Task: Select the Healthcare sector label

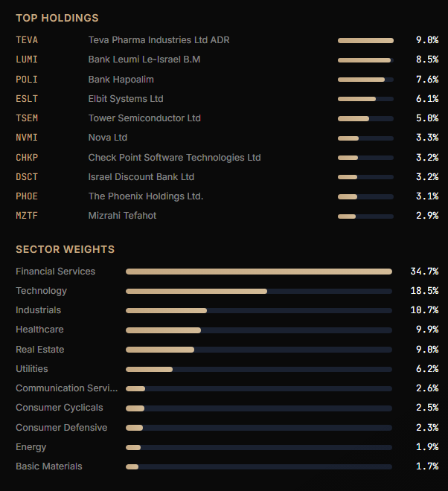Action: pos(39,330)
